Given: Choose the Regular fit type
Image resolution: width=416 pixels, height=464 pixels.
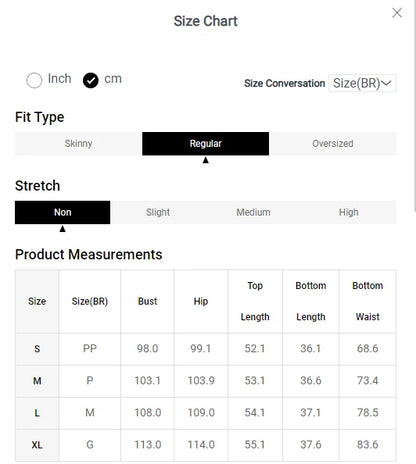Looking at the screenshot, I should click(x=205, y=144).
